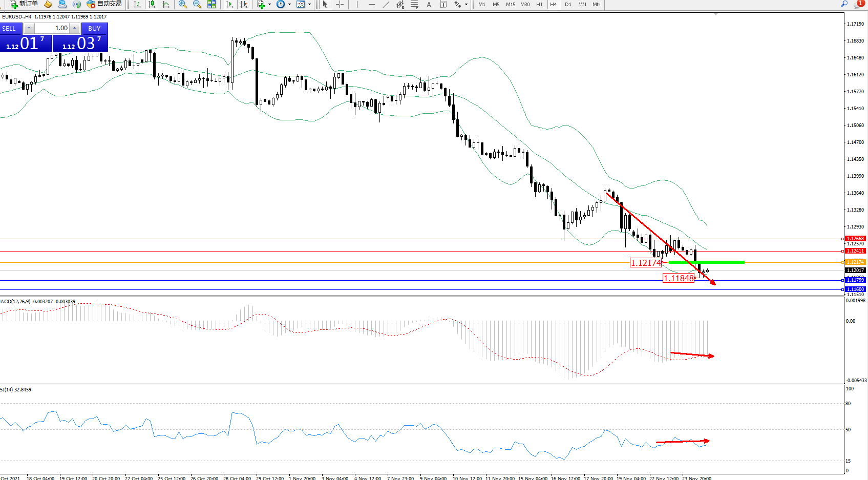This screenshot has width=868, height=480.
Task: Select the M15 timeframe
Action: [511, 5]
